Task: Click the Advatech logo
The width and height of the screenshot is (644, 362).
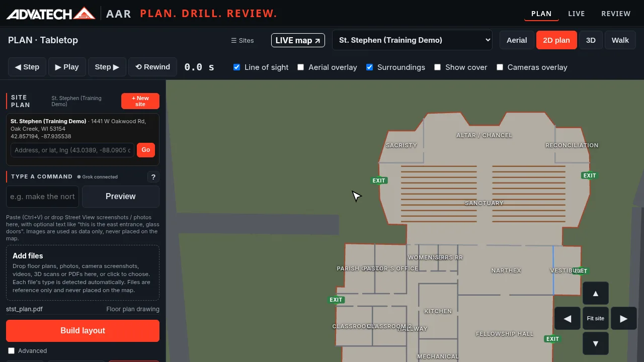Action: point(51,13)
